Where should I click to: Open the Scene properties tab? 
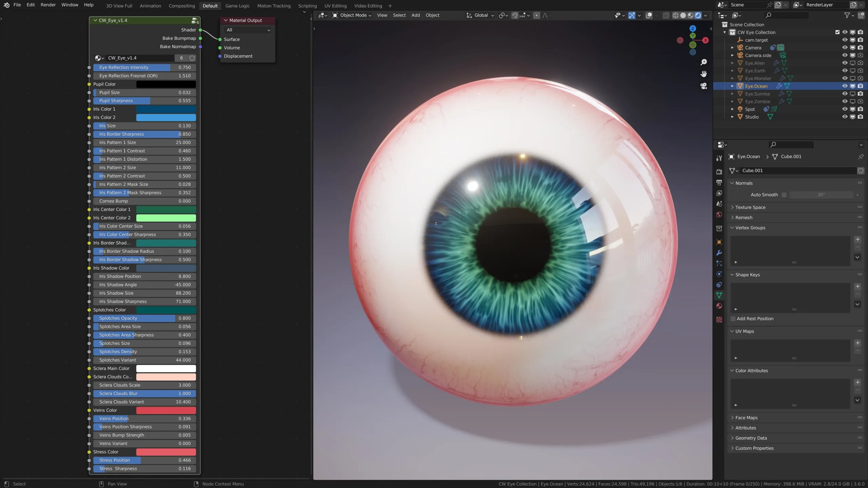719,204
